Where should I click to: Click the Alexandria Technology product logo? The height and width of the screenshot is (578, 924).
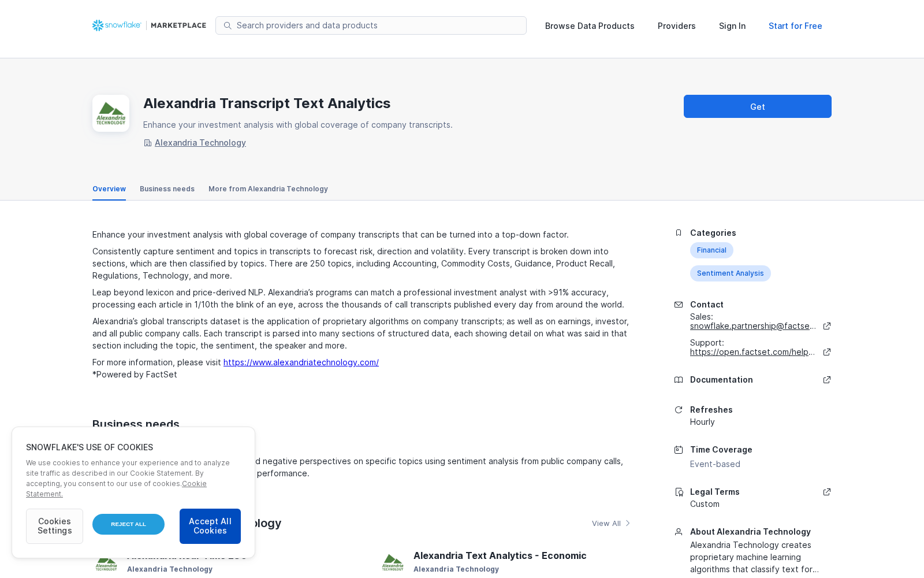pos(111,113)
